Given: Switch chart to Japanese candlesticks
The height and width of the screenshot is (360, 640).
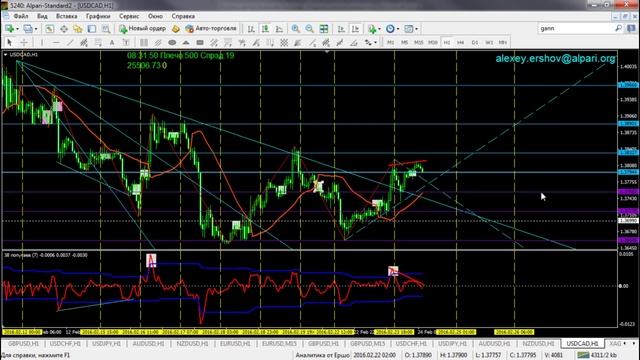Looking at the screenshot, I should [265, 29].
